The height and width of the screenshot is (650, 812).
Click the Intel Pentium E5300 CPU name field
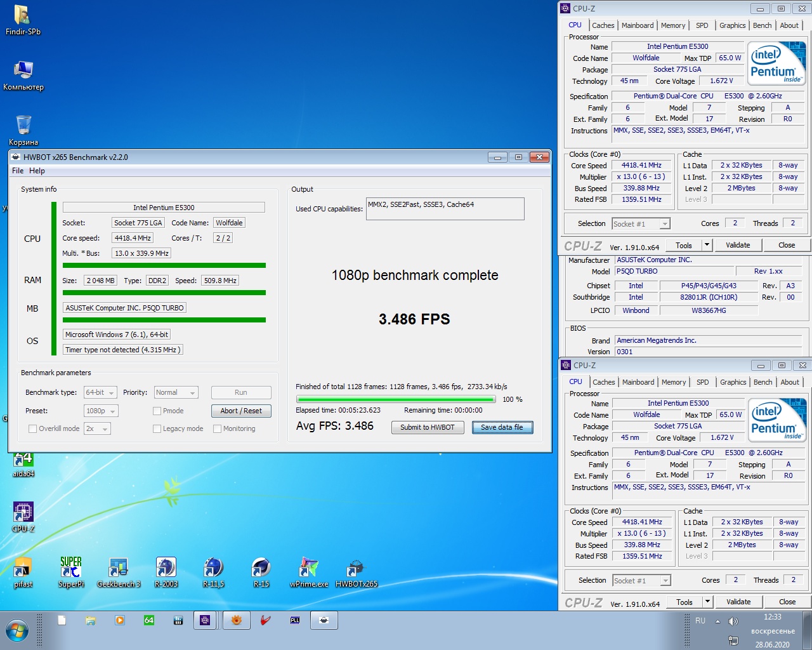pyautogui.click(x=164, y=207)
